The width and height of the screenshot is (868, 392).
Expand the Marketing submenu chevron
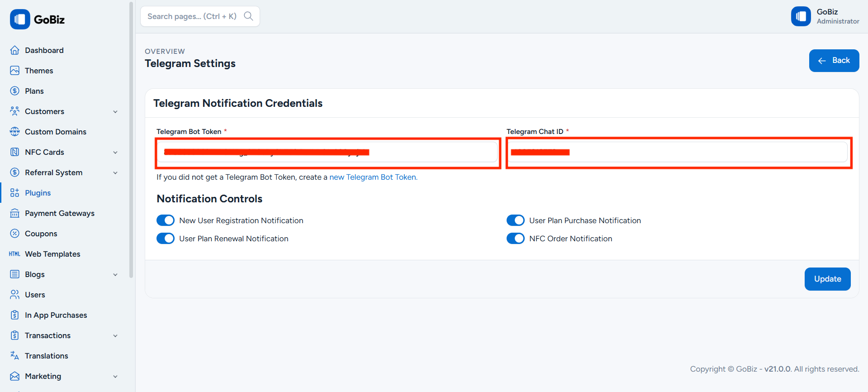115,377
